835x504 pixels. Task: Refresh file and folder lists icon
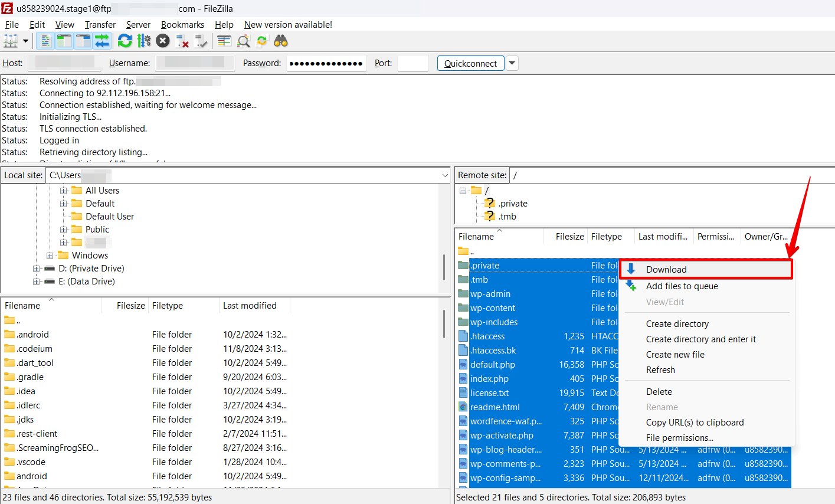(x=125, y=41)
